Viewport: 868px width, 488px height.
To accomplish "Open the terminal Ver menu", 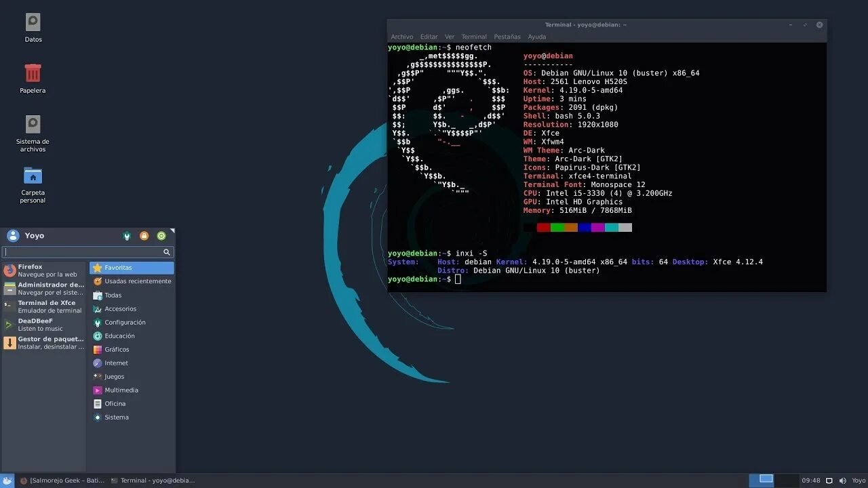I will click(450, 37).
